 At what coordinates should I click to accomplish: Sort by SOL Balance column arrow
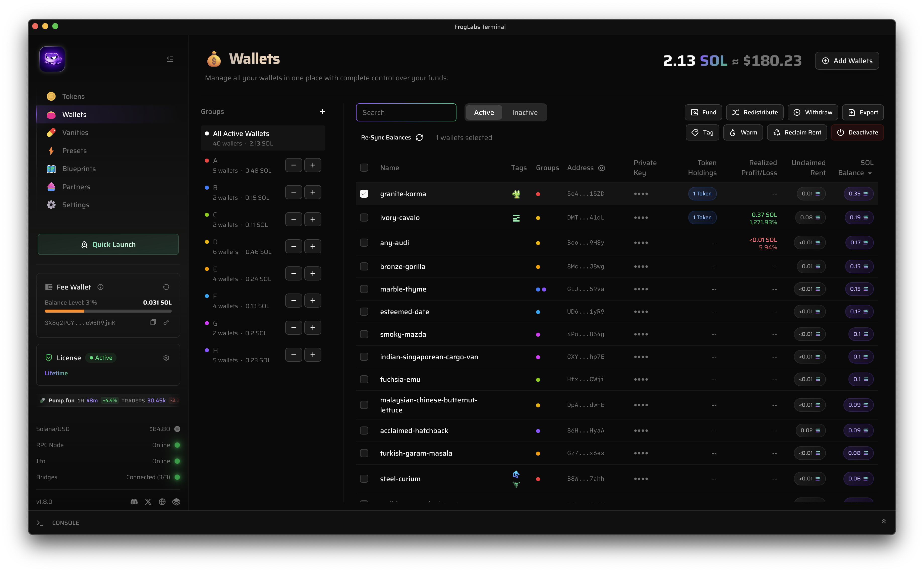(870, 173)
